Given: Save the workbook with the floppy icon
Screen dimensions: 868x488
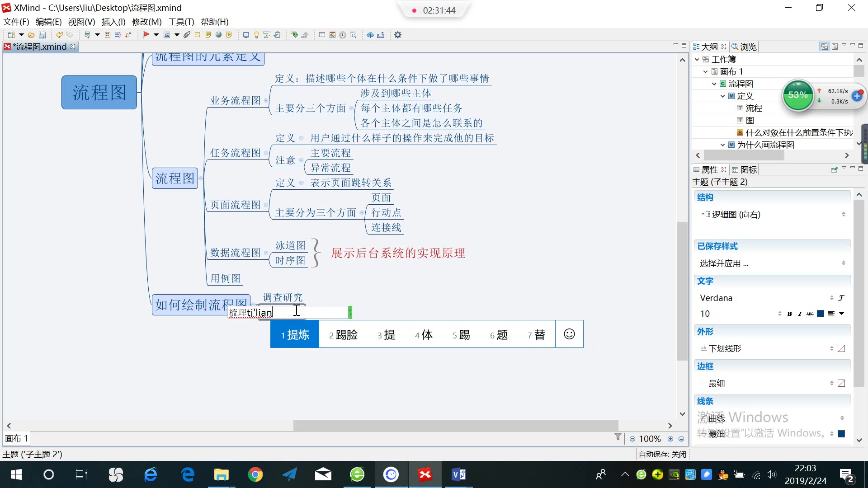Looking at the screenshot, I should [x=42, y=35].
